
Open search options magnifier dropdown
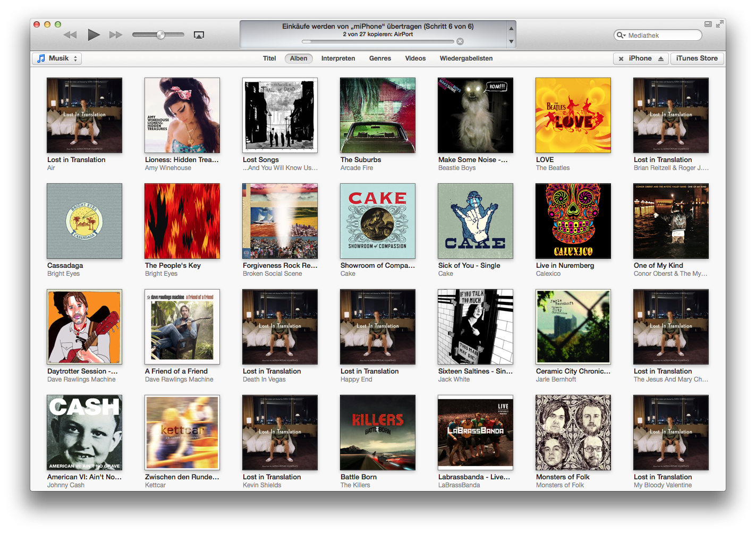(x=621, y=35)
